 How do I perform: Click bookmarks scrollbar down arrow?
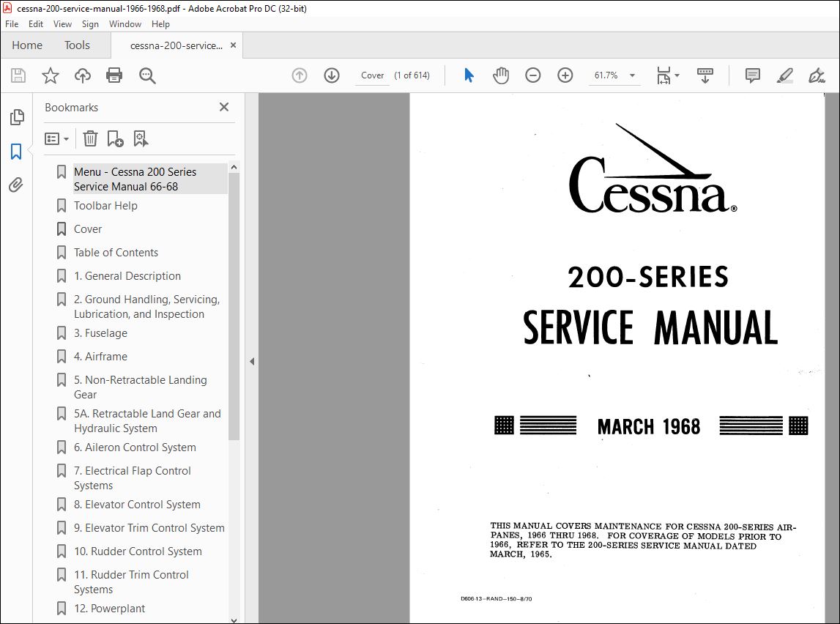[234, 620]
